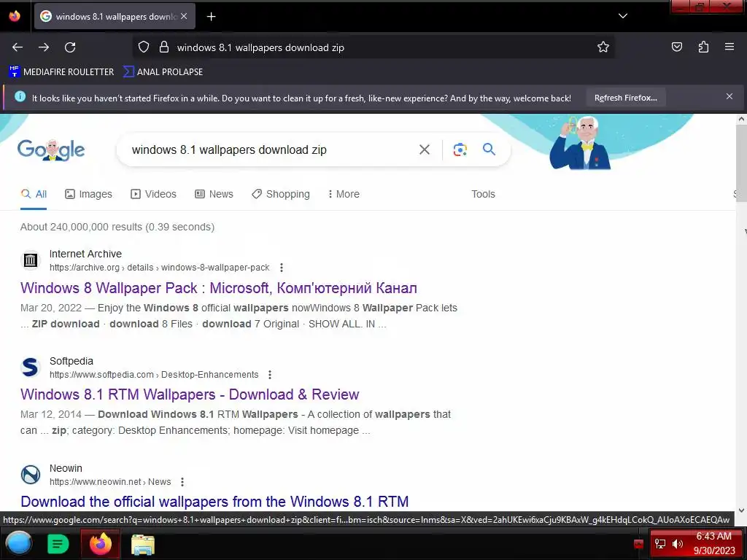
Task: Submit search with magnifier icon
Action: pos(489,149)
